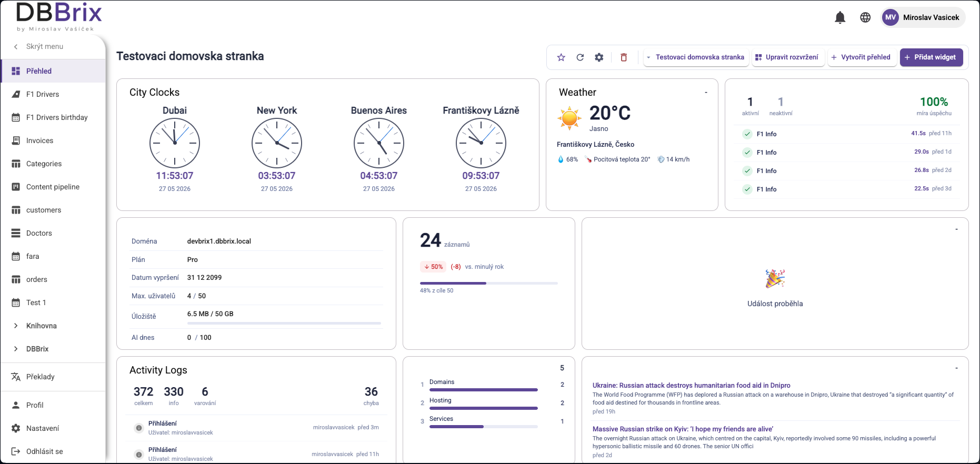The width and height of the screenshot is (980, 464).
Task: Open the Ukraine Dnipro food aid headline
Action: pos(691,386)
